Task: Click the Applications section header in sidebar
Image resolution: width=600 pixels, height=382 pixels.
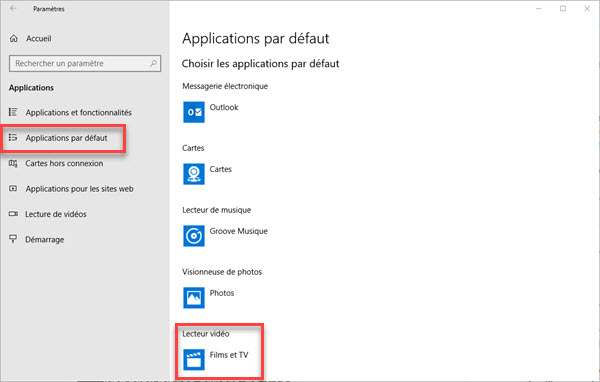Action: tap(31, 88)
